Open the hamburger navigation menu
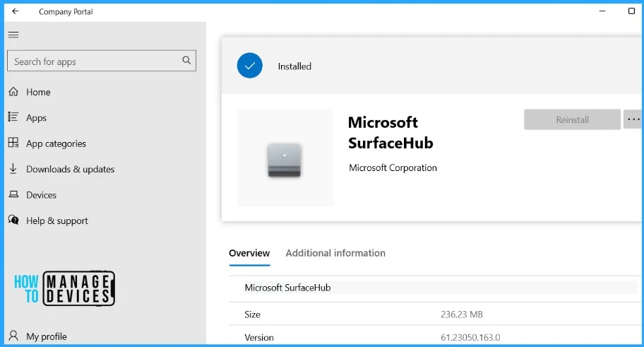The image size is (644, 347). pos(13,35)
